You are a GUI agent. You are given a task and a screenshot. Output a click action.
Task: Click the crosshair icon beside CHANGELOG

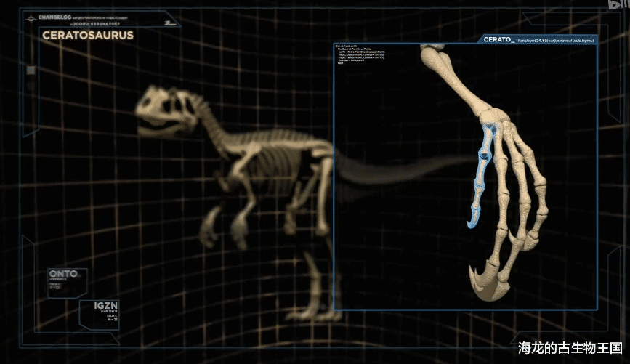click(x=31, y=19)
